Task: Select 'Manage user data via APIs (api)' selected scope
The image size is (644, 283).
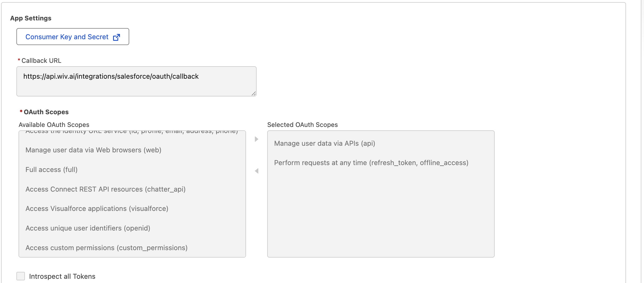Action: point(324,143)
